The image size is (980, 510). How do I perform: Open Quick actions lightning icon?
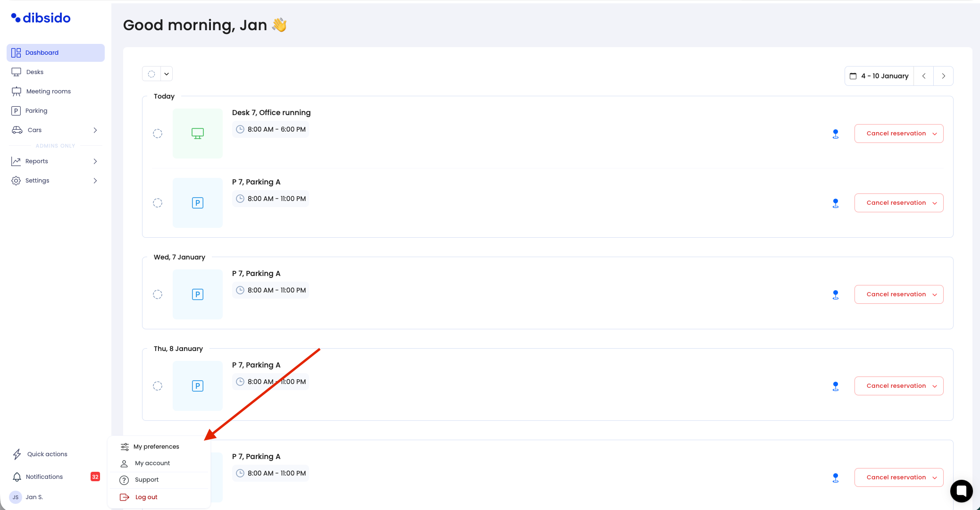click(x=17, y=454)
